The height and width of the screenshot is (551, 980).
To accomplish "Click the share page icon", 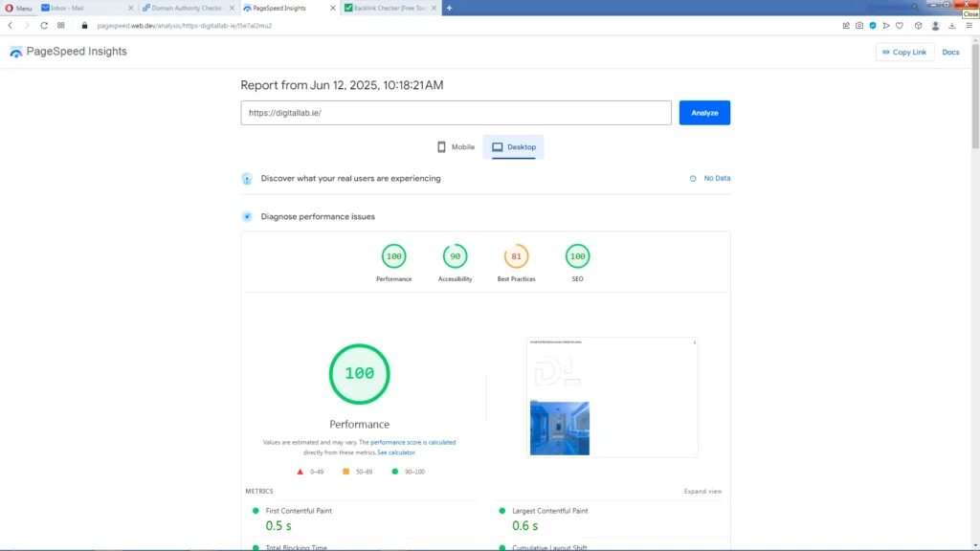I will (846, 26).
